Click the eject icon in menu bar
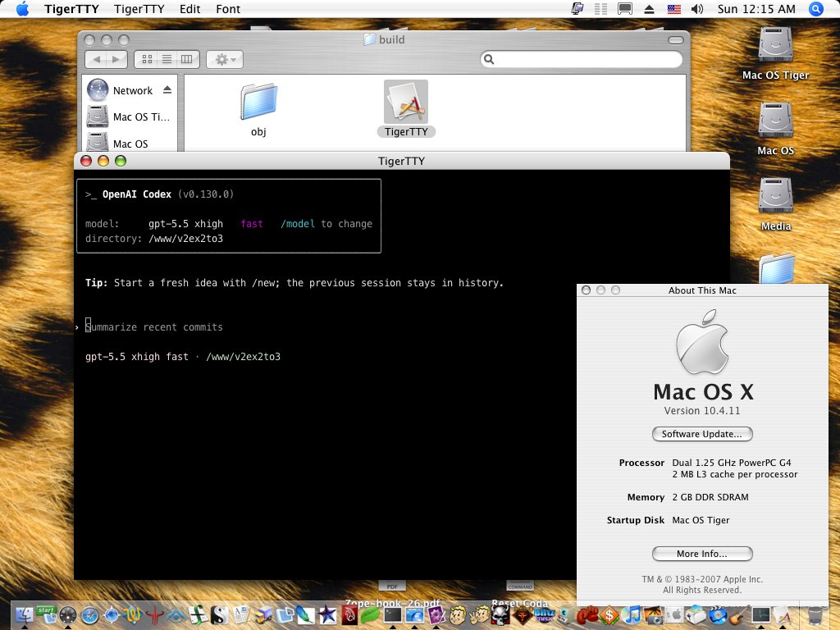This screenshot has width=840, height=630. tap(649, 9)
